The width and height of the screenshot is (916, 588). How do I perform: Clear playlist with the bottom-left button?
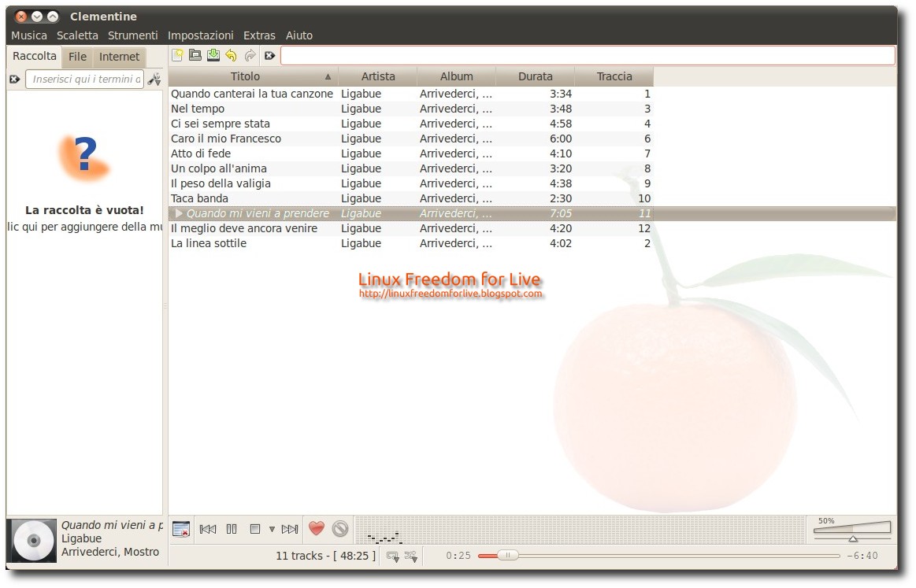pos(181,529)
